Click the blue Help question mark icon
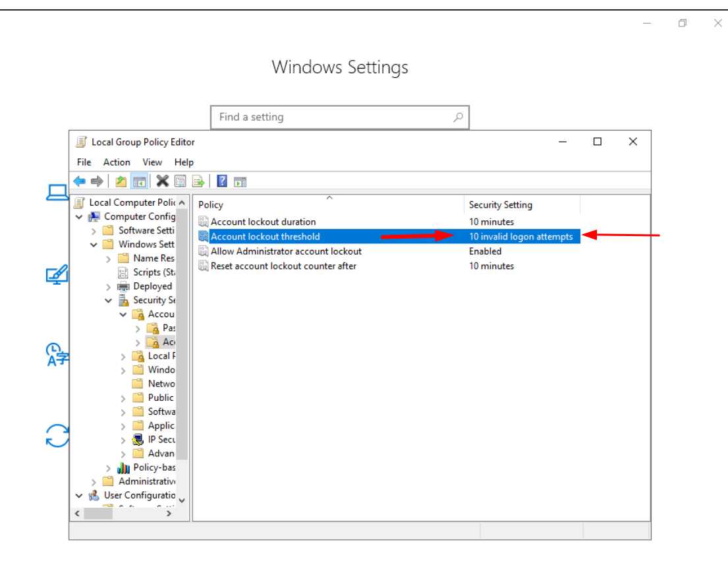This screenshot has width=728, height=571. click(222, 181)
